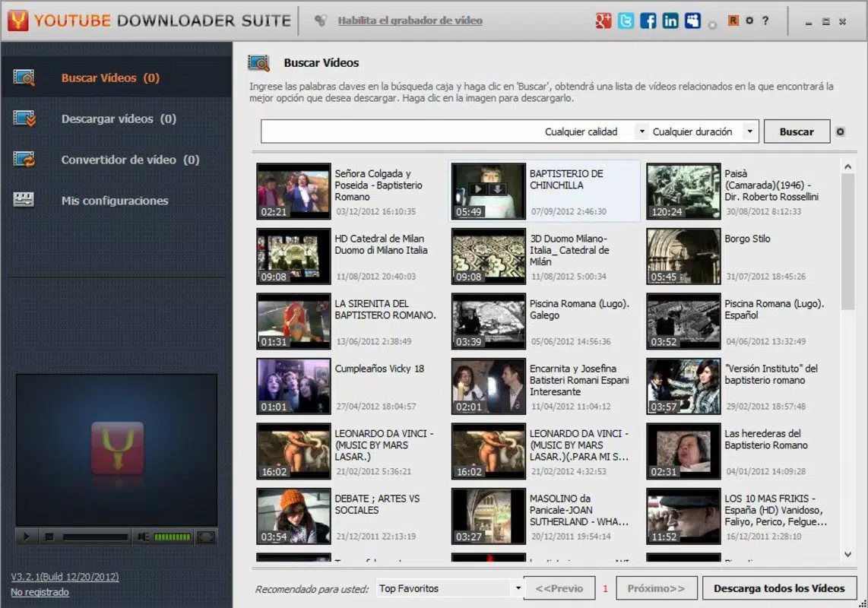Toggle fullscreen in the preview player
Viewport: 868px width, 608px height.
[206, 537]
